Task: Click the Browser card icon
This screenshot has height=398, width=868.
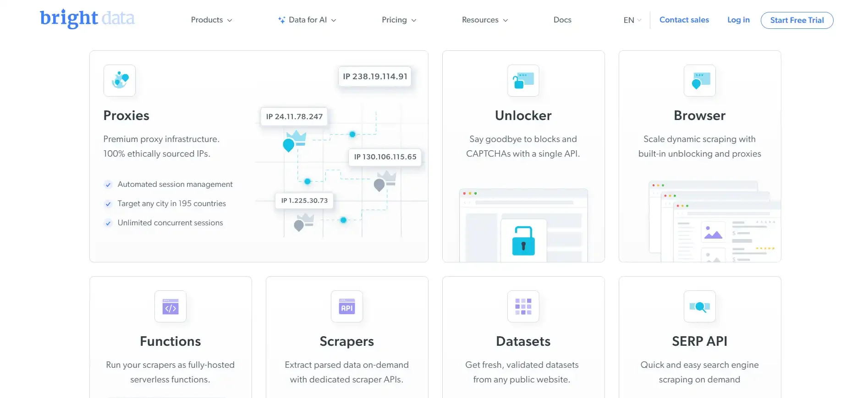Action: point(700,81)
